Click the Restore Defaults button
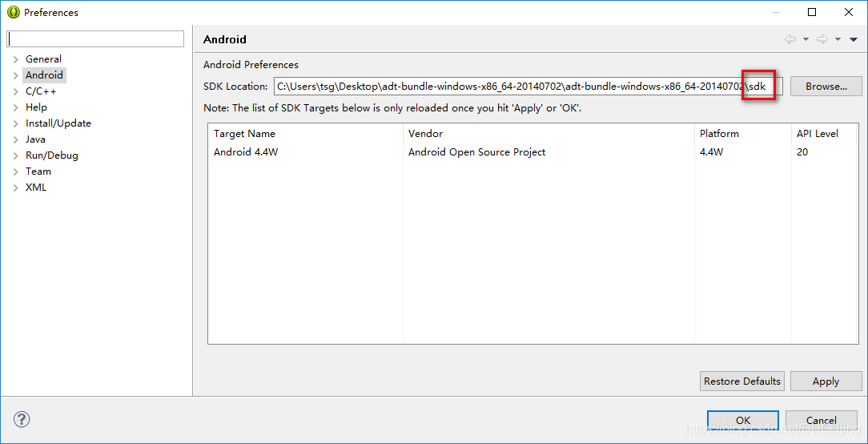Screen dimensions: 868x444 tap(741, 381)
